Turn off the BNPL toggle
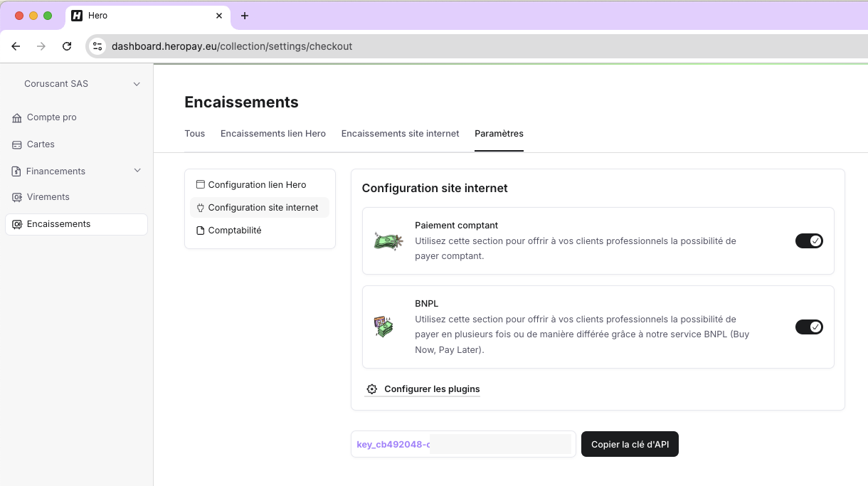The width and height of the screenshot is (868, 486). coord(809,327)
